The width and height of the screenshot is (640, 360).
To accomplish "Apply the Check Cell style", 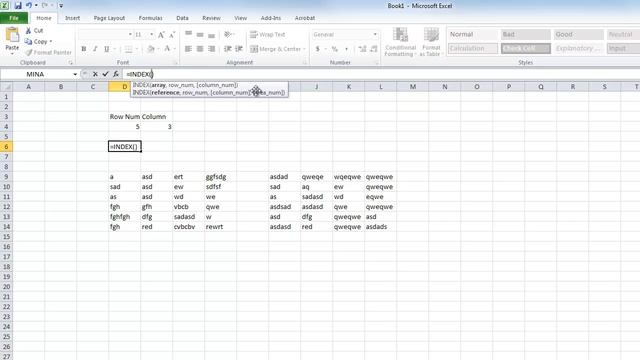I will [x=526, y=48].
